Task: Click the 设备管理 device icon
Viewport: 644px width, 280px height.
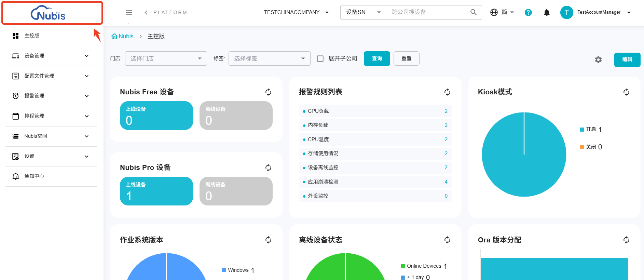Action: [16, 56]
